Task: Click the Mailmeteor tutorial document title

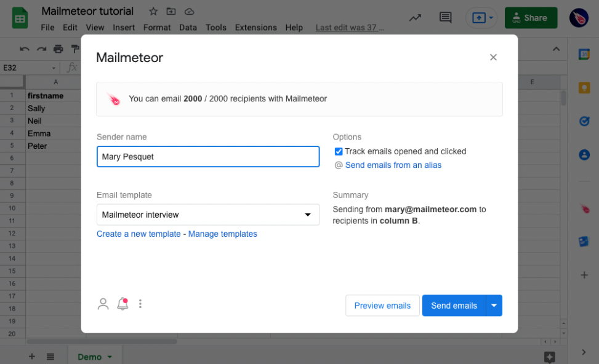Action: (87, 11)
